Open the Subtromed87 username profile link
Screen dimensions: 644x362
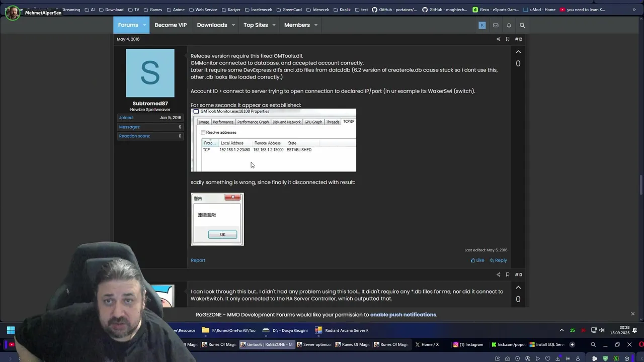[150, 104]
